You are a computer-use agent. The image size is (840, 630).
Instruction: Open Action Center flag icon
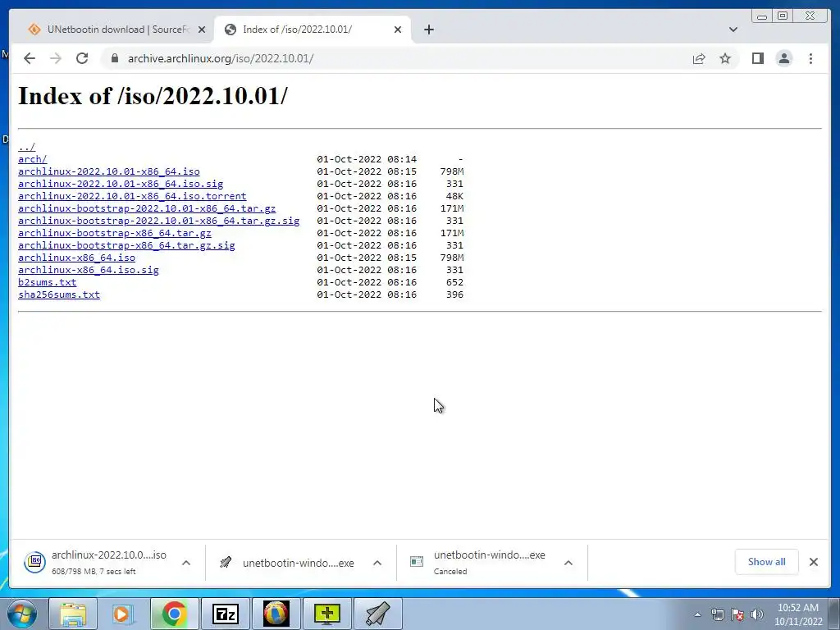click(x=737, y=614)
